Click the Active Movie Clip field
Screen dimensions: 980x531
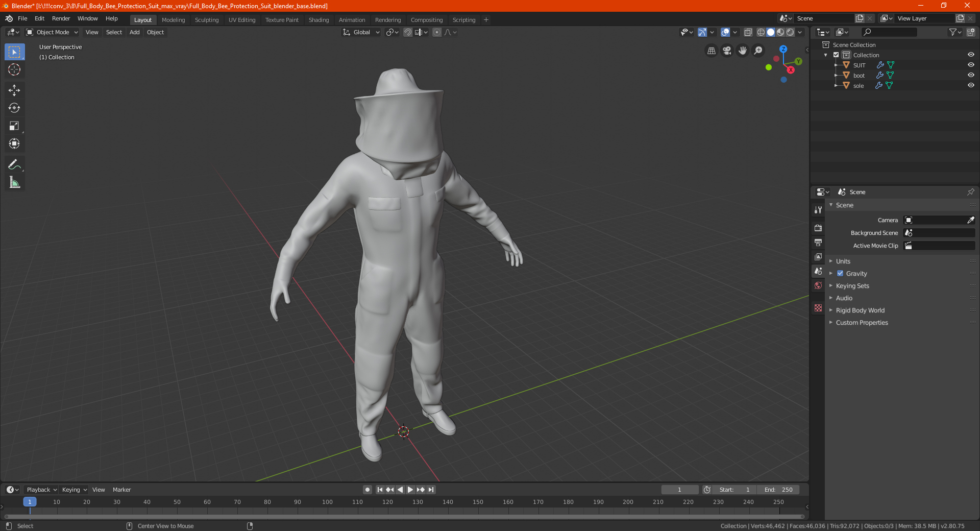pyautogui.click(x=939, y=246)
